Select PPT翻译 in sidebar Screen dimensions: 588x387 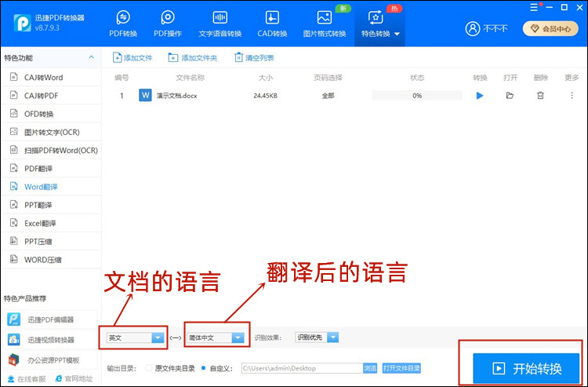click(x=51, y=205)
